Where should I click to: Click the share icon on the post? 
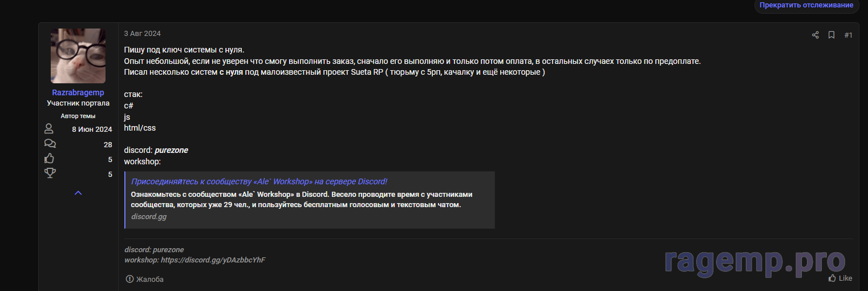coord(815,35)
